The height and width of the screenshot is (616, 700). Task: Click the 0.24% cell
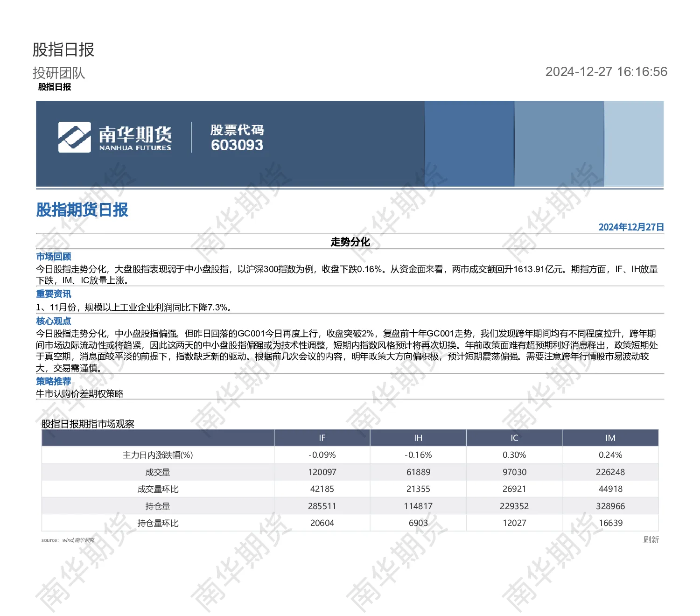pyautogui.click(x=610, y=455)
